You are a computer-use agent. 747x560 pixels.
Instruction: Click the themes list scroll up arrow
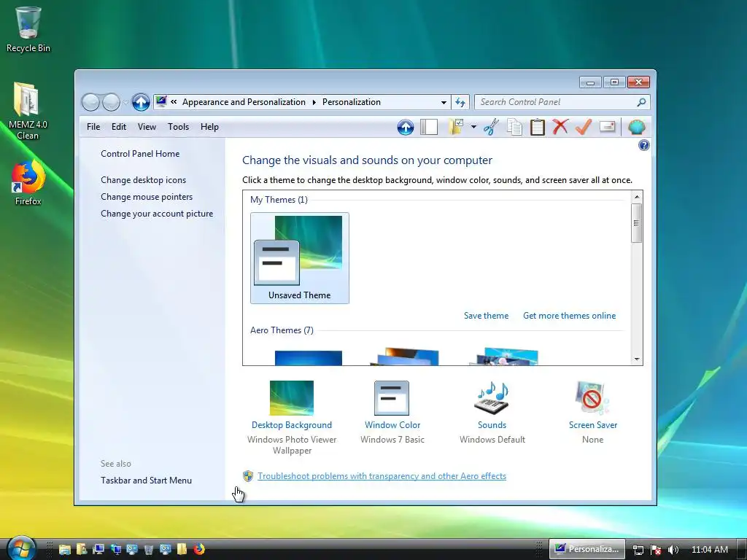636,197
